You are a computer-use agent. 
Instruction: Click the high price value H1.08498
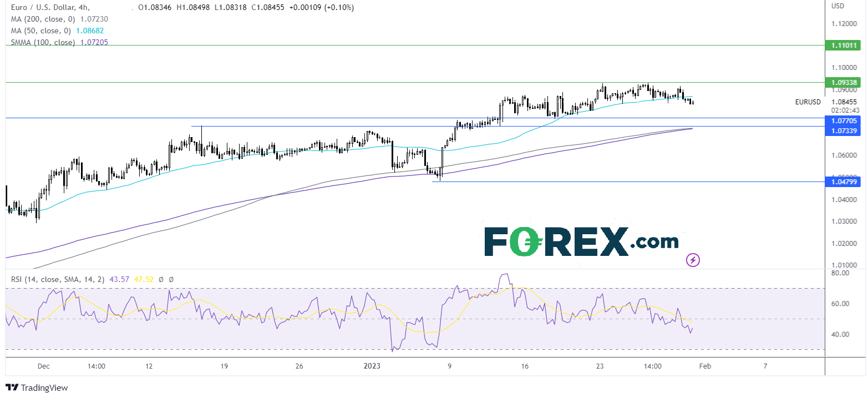click(194, 8)
